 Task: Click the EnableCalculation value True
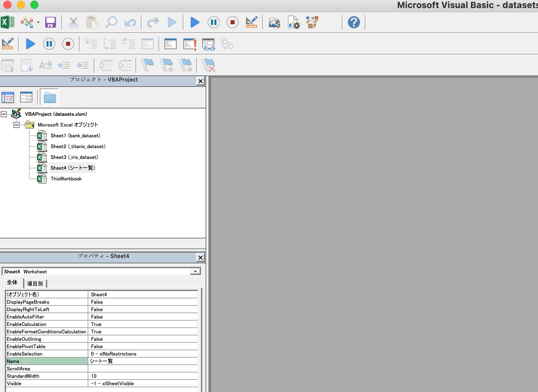coord(143,324)
